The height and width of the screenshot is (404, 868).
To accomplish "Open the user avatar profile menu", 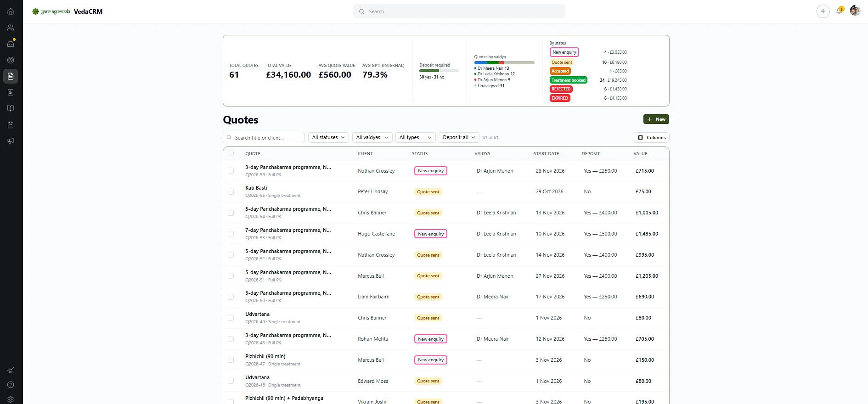I will 855,11.
